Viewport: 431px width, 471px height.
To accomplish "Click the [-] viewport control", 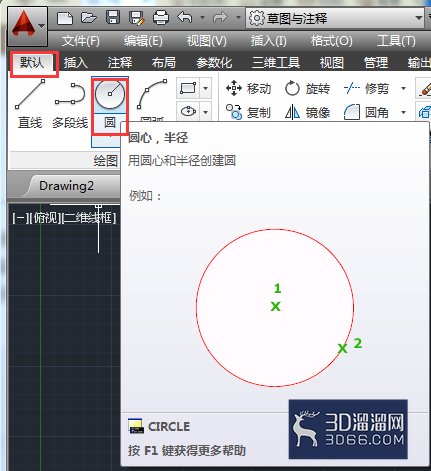I will pyautogui.click(x=20, y=218).
